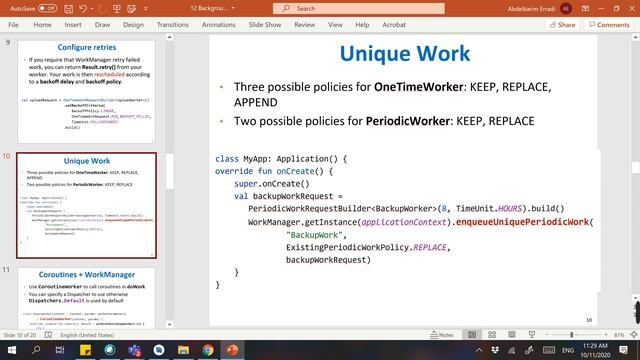The height and width of the screenshot is (360, 640).
Task: Click the ENG language indicator
Action: point(568,350)
